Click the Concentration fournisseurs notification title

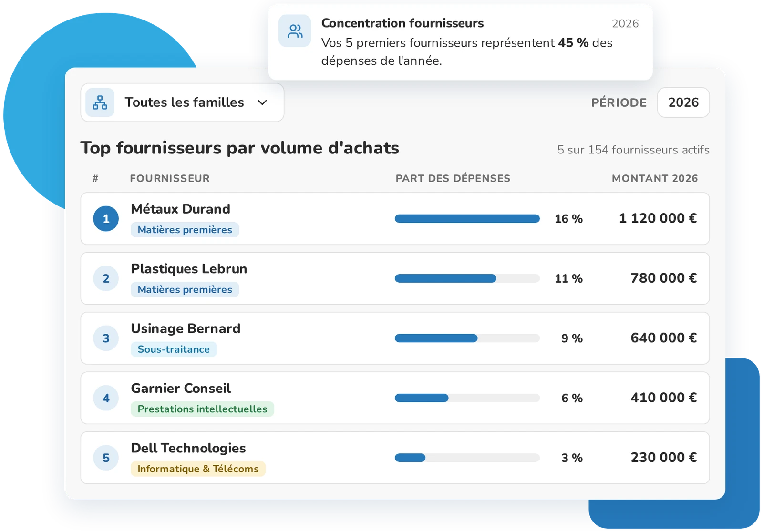pos(402,23)
